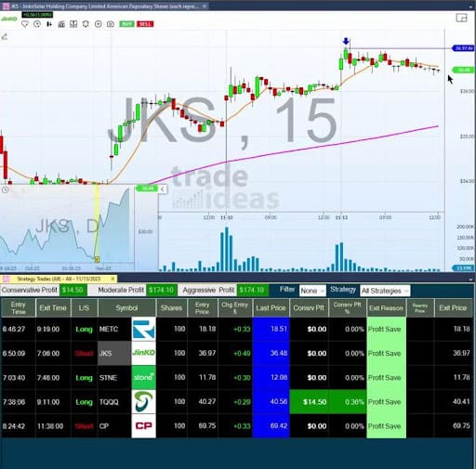476x469 pixels.
Task: Select the JKS symbol cell
Action: pyautogui.click(x=114, y=353)
